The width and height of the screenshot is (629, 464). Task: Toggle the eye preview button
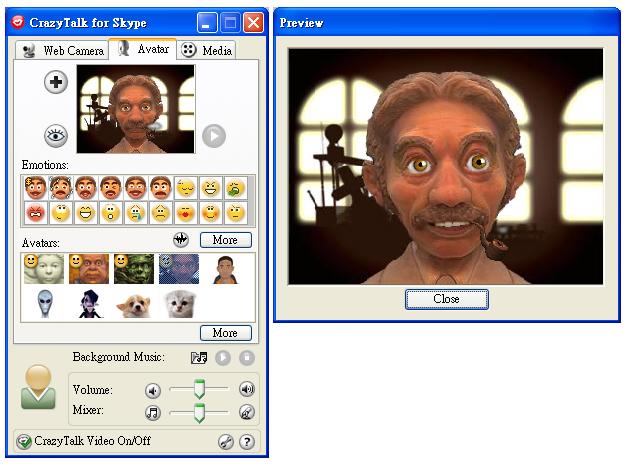coord(56,136)
